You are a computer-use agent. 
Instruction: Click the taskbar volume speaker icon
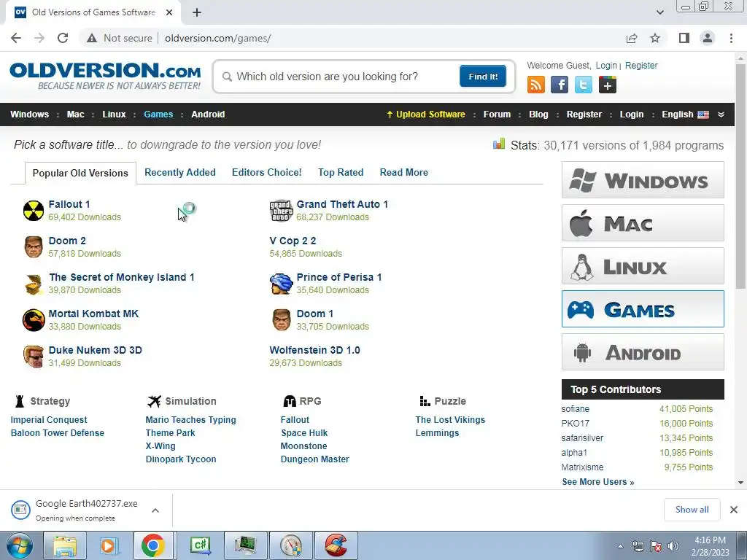pyautogui.click(x=673, y=545)
